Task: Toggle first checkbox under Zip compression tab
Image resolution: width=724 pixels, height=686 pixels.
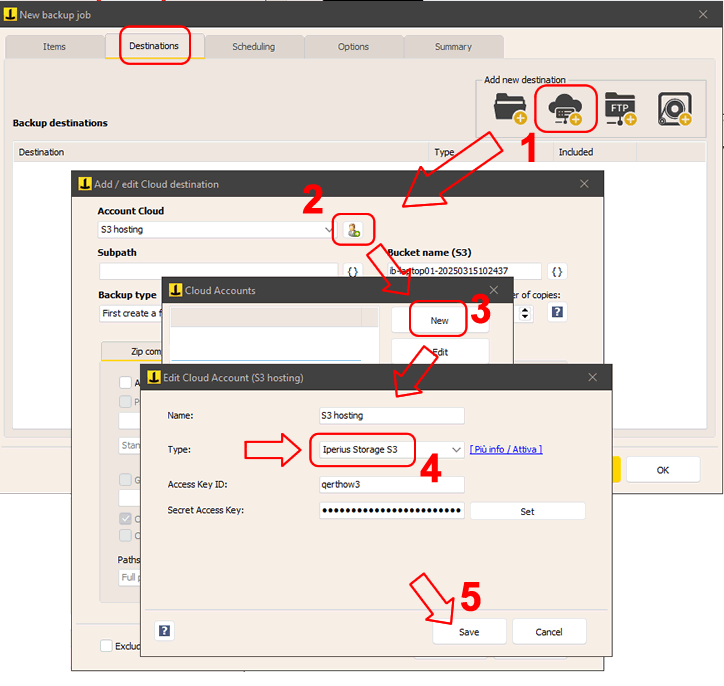Action: click(125, 382)
